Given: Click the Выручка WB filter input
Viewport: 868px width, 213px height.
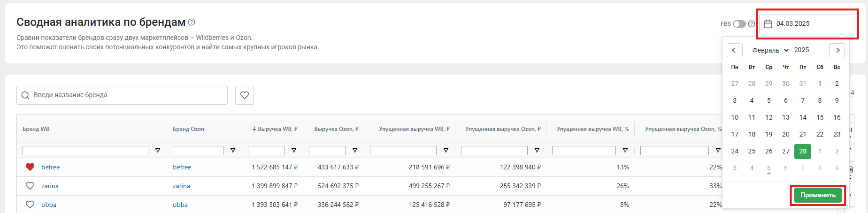Looking at the screenshot, I should (266, 151).
